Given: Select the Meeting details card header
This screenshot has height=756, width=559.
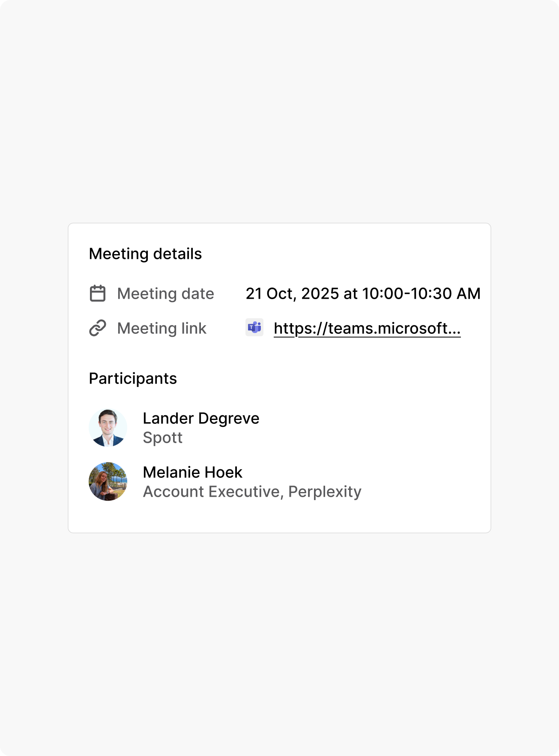Looking at the screenshot, I should (146, 253).
